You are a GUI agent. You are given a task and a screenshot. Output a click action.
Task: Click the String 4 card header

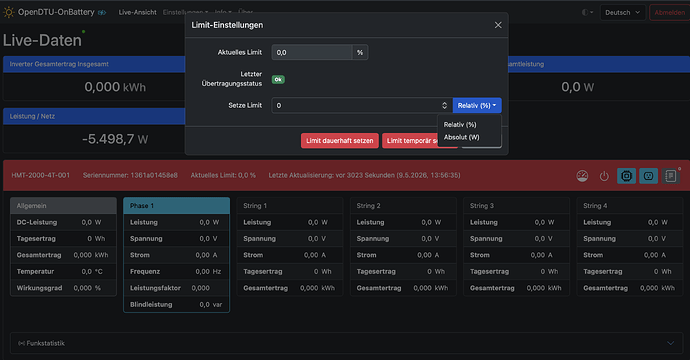(x=630, y=206)
